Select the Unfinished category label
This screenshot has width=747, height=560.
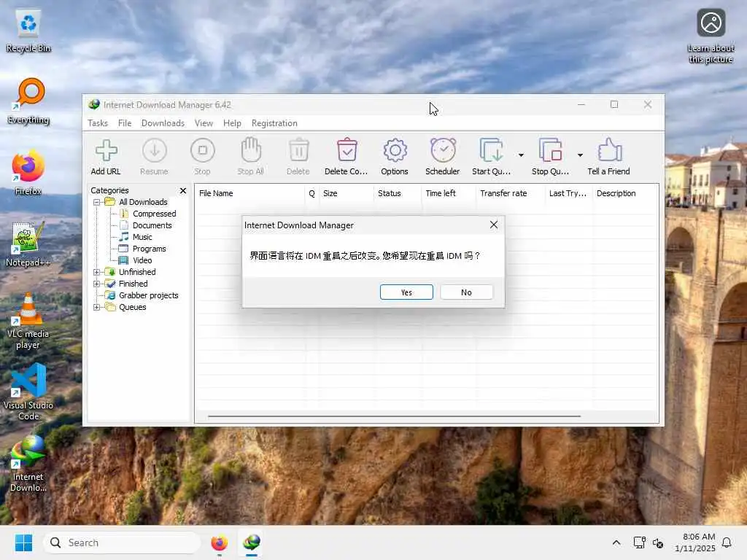coord(137,272)
